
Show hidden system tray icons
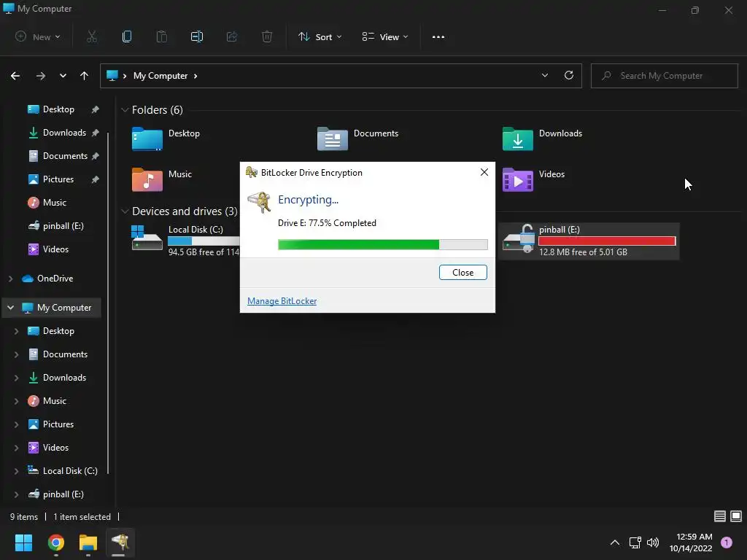point(615,542)
